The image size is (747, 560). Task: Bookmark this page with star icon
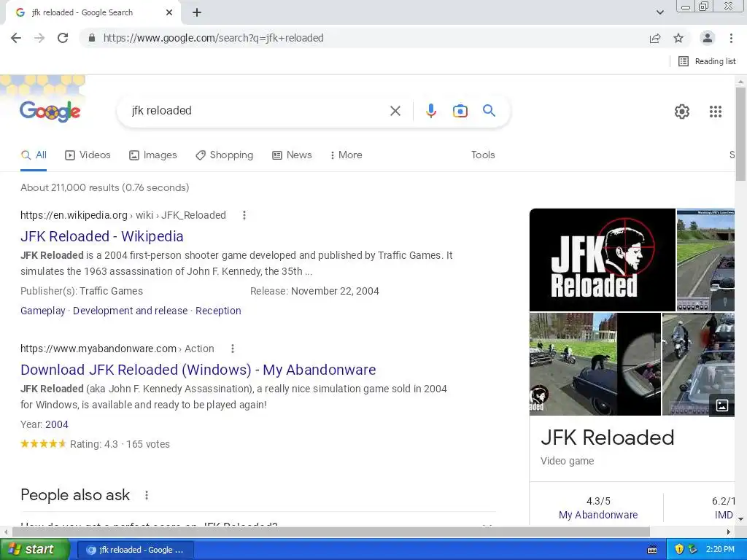pyautogui.click(x=678, y=38)
